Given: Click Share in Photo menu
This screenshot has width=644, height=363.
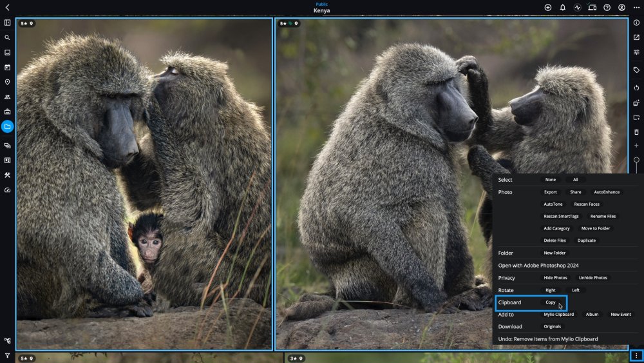Looking at the screenshot, I should pyautogui.click(x=575, y=192).
